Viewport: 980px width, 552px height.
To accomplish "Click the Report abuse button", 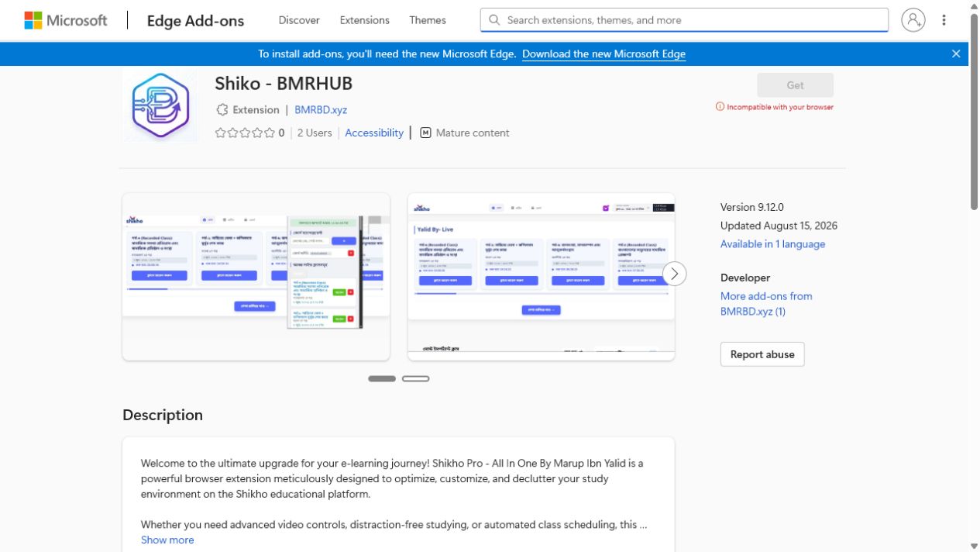I will [x=762, y=354].
